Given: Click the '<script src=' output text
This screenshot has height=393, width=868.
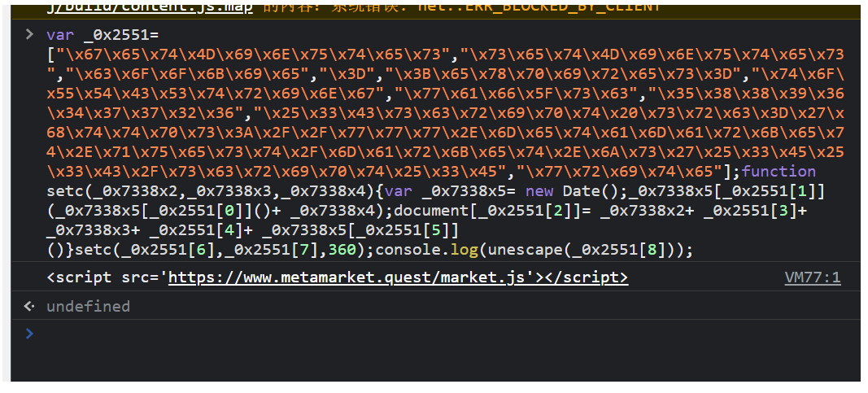Looking at the screenshot, I should 107,277.
